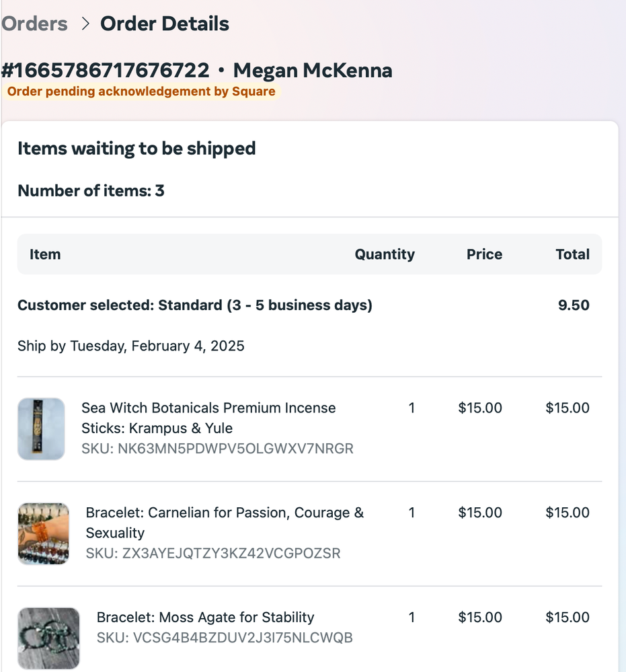The height and width of the screenshot is (672, 626).
Task: Click Bracelet: Moss Agate for Stability title
Action: (x=205, y=618)
